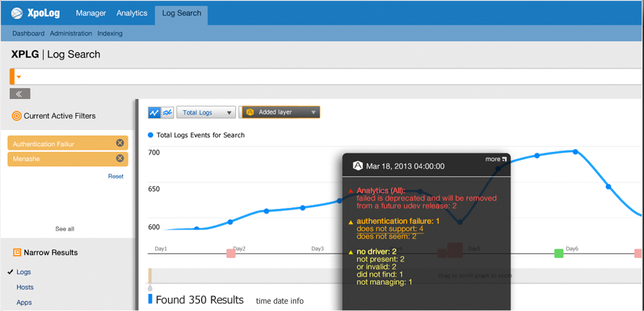644x311 pixels.
Task: Click See all filters
Action: (x=65, y=229)
